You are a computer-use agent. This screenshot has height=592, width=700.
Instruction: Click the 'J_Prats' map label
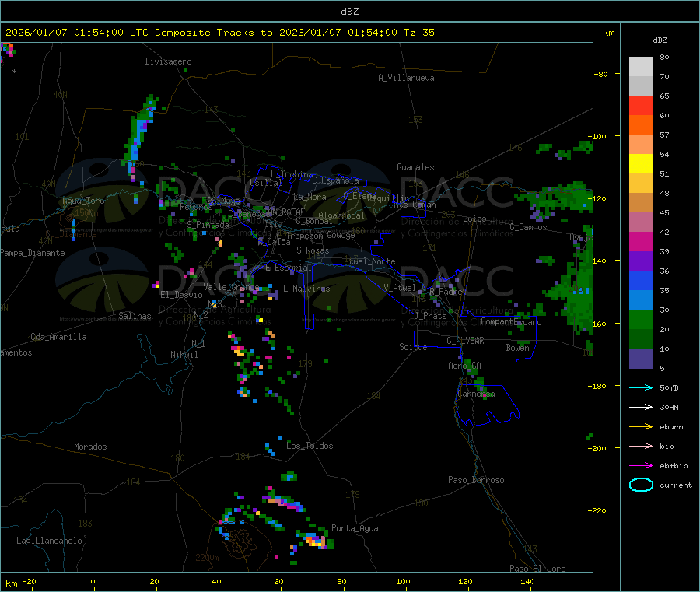click(430, 316)
